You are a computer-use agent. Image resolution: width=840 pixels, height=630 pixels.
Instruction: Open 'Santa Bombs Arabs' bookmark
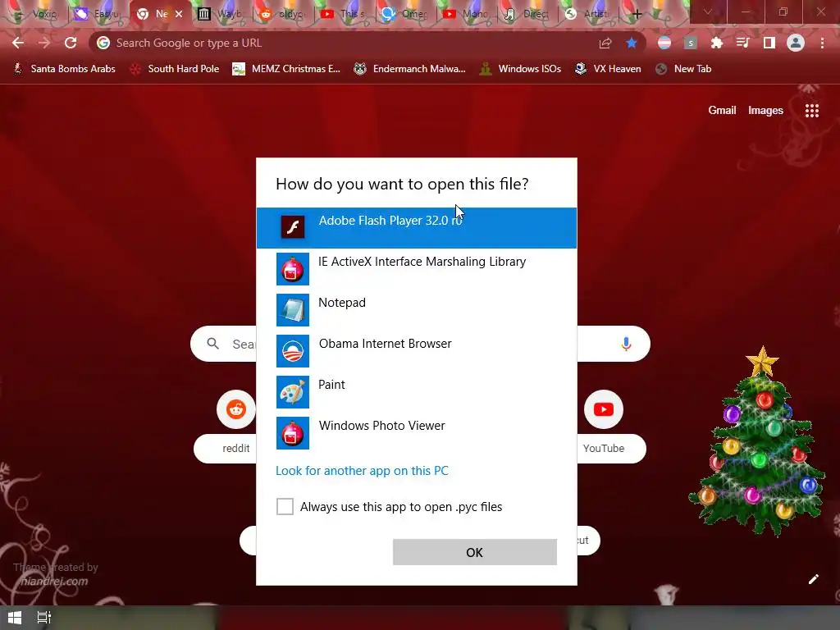tap(65, 69)
